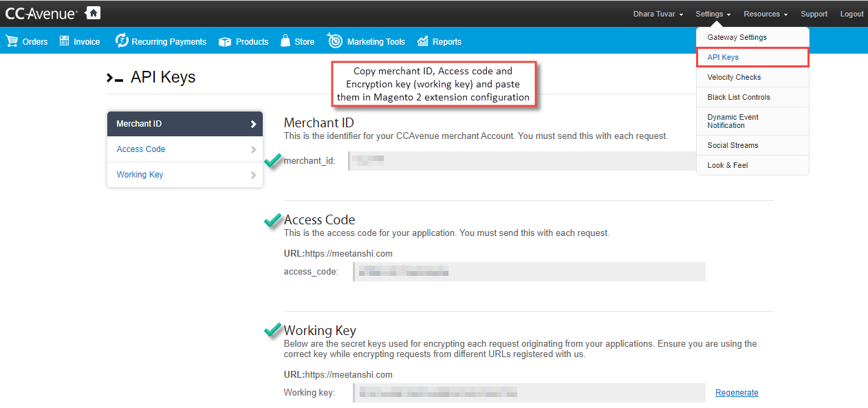This screenshot has height=408, width=868.
Task: Open the Dhara Tuvar account dropdown
Action: [657, 14]
